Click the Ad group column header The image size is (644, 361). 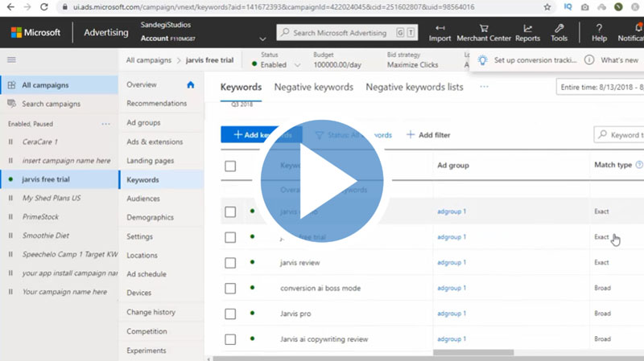pos(453,166)
